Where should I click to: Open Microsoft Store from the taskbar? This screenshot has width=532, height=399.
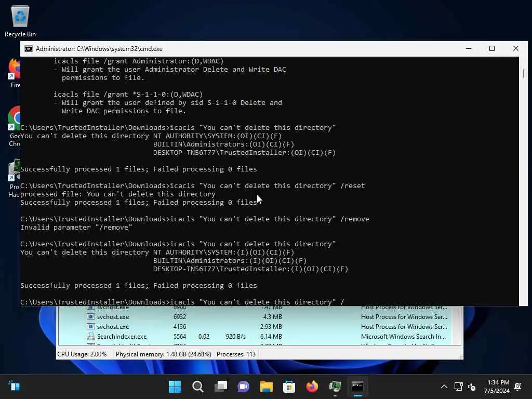(x=289, y=387)
